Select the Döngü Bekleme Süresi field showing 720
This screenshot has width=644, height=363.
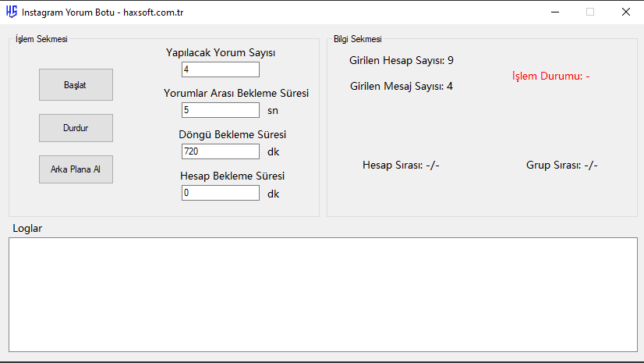click(220, 151)
